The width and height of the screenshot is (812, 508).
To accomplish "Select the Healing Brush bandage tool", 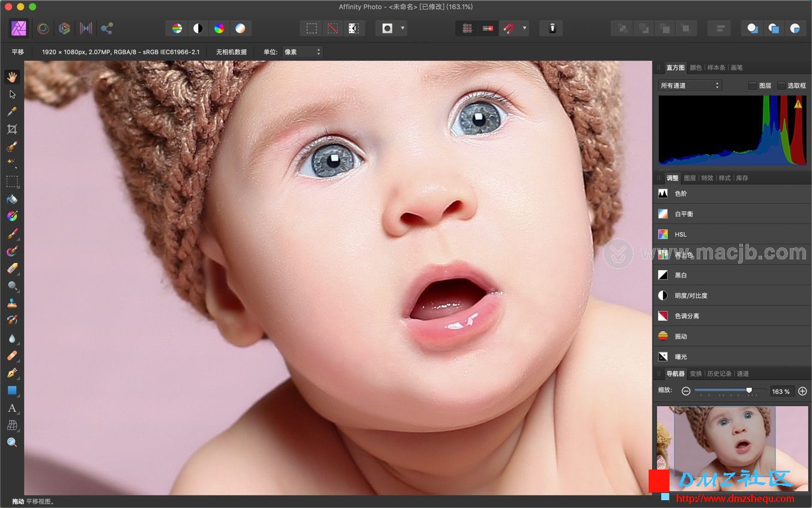I will pyautogui.click(x=12, y=355).
